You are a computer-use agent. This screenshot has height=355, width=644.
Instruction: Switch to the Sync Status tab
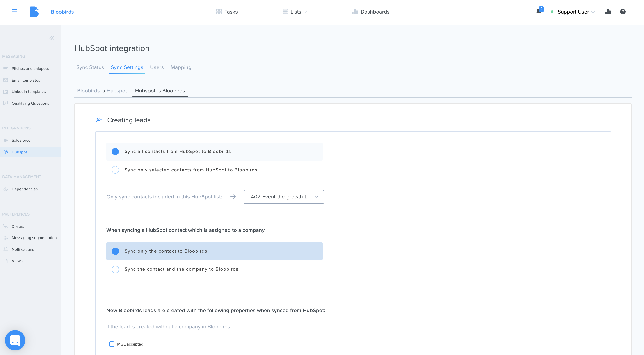(90, 67)
